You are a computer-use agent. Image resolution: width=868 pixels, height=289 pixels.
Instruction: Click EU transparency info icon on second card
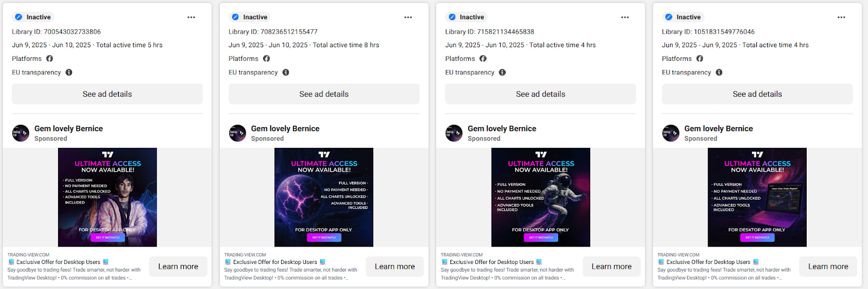(x=286, y=72)
